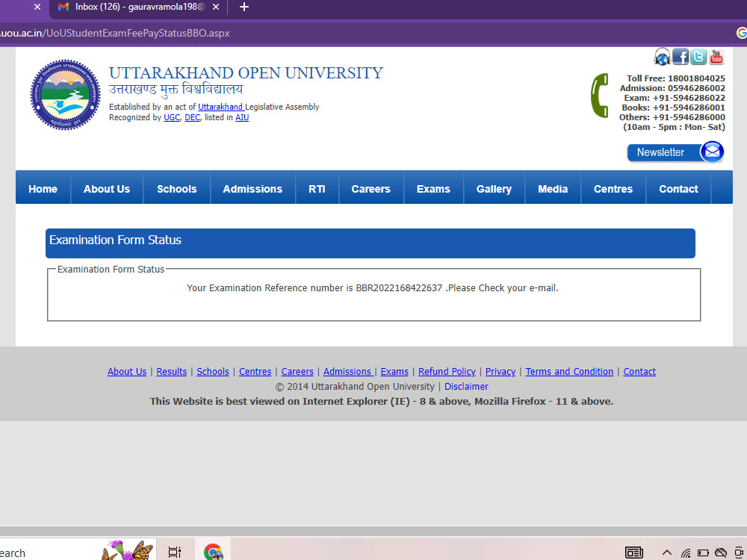Close the first browser tab
Image resolution: width=747 pixels, height=560 pixels.
coord(37,7)
